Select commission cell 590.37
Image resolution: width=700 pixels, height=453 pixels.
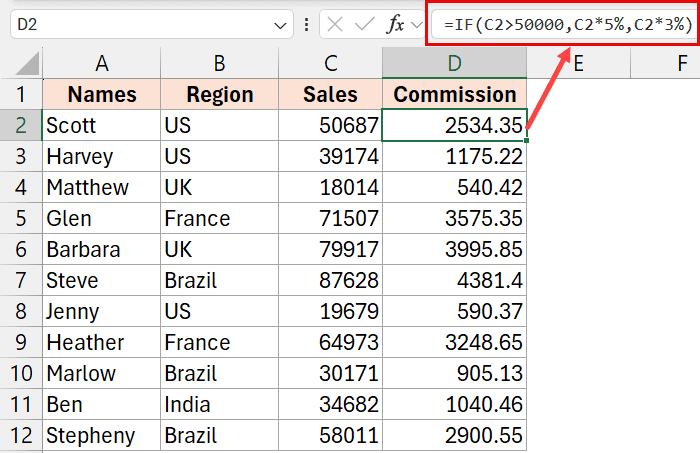point(454,311)
